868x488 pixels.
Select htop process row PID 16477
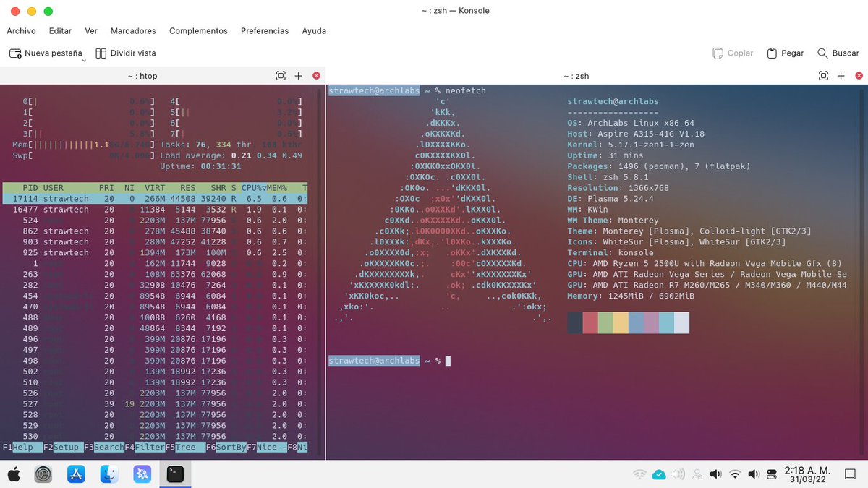point(155,210)
